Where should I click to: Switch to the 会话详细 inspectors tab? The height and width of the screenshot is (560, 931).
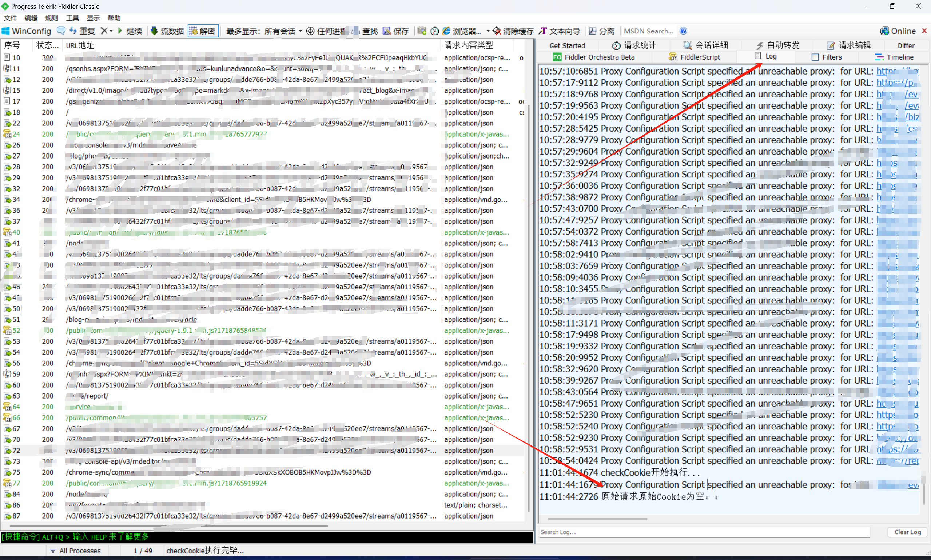[x=705, y=45]
